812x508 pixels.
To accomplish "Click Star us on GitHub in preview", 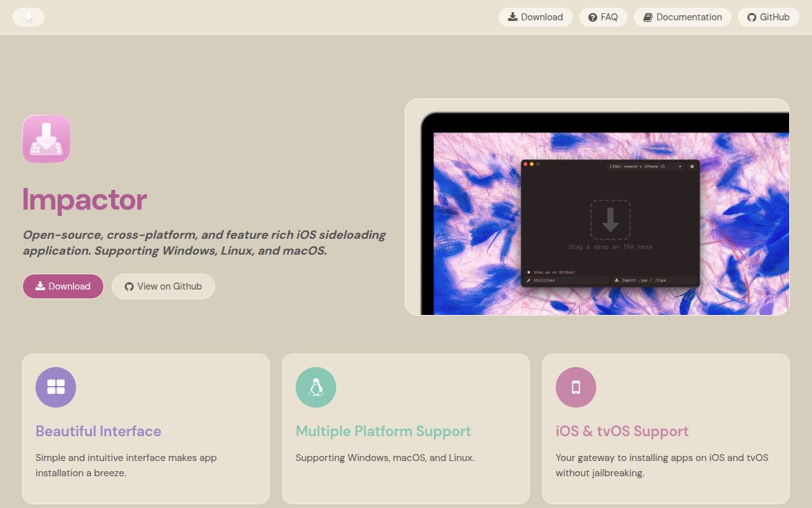I will [551, 272].
